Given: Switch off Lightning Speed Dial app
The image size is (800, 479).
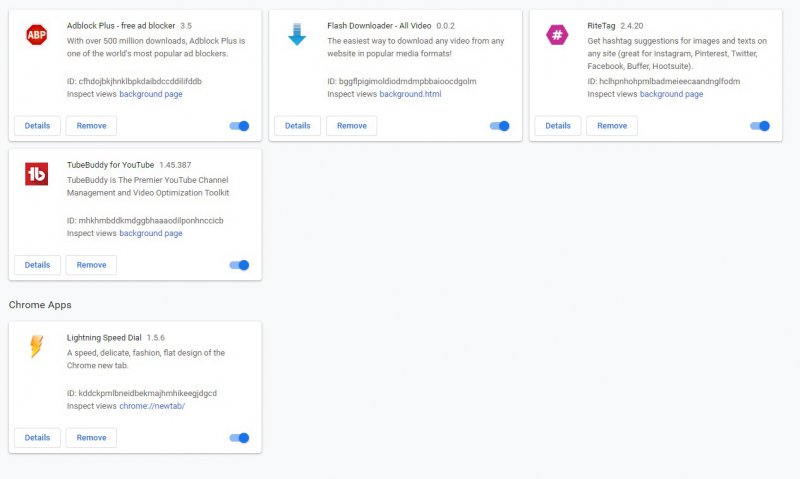Looking at the screenshot, I should point(240,438).
